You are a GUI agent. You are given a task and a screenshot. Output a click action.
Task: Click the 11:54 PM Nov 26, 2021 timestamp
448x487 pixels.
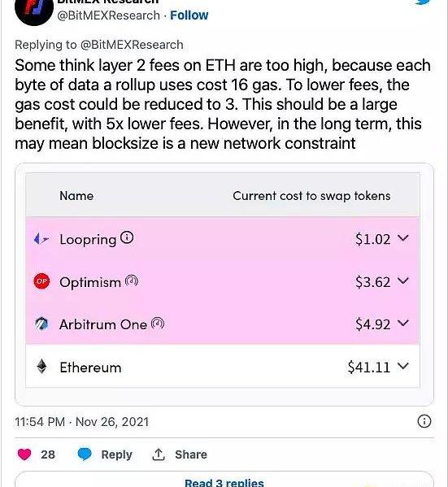pyautogui.click(x=81, y=422)
